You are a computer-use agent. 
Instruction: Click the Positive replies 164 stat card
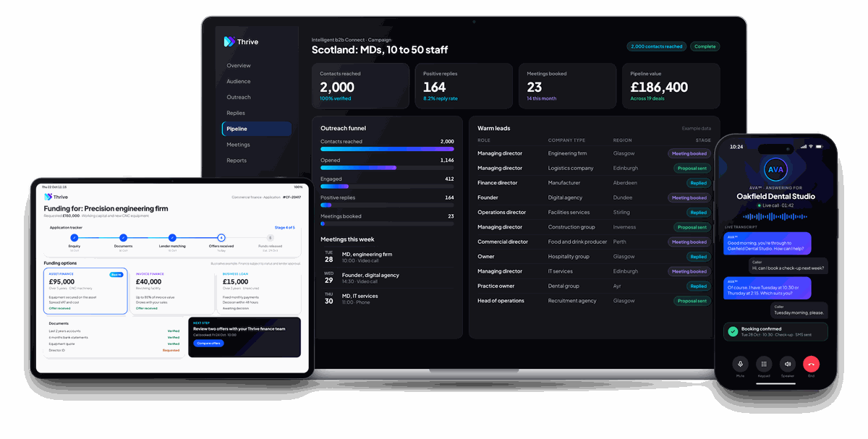[x=464, y=86]
